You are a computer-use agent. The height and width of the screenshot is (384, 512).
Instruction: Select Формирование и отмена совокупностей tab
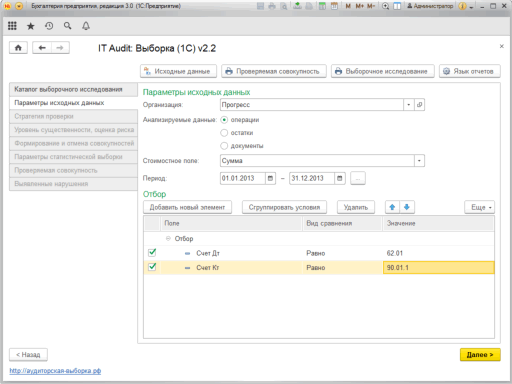[73, 143]
